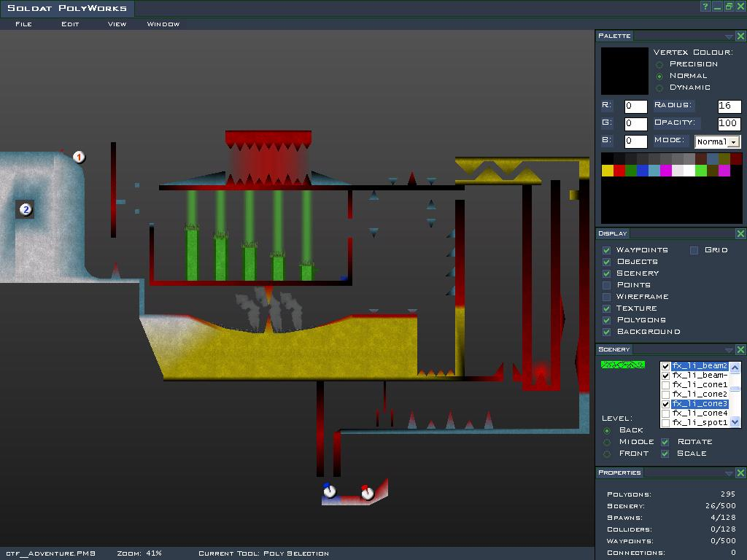Click the Opacity input field
The width and height of the screenshot is (747, 560).
pyautogui.click(x=729, y=124)
